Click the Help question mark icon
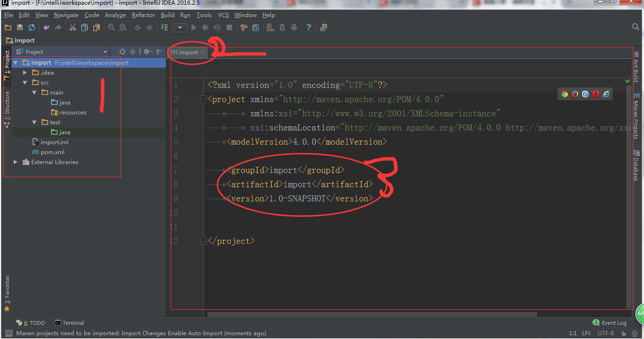Image resolution: width=644 pixels, height=339 pixels. pos(309,28)
